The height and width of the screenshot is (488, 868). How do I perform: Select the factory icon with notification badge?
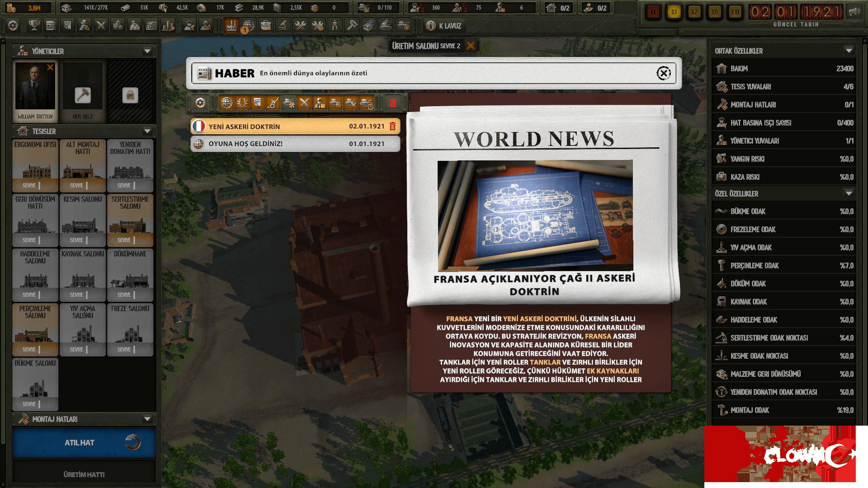pos(232,26)
